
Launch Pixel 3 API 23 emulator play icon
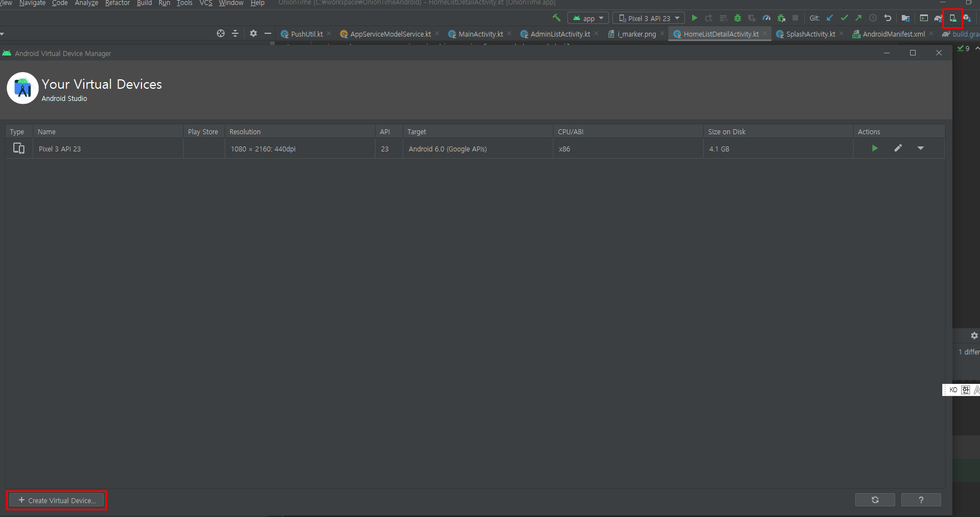pyautogui.click(x=875, y=148)
